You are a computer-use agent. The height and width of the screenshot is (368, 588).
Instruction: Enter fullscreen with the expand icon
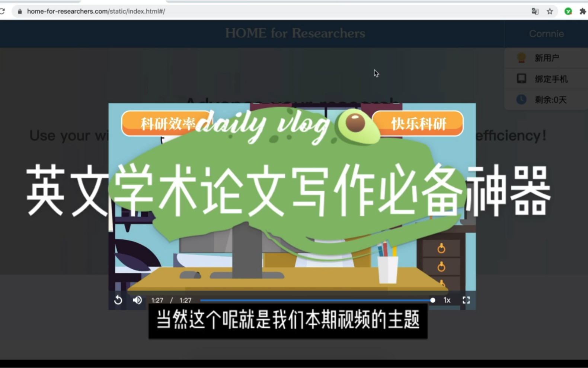[466, 300]
